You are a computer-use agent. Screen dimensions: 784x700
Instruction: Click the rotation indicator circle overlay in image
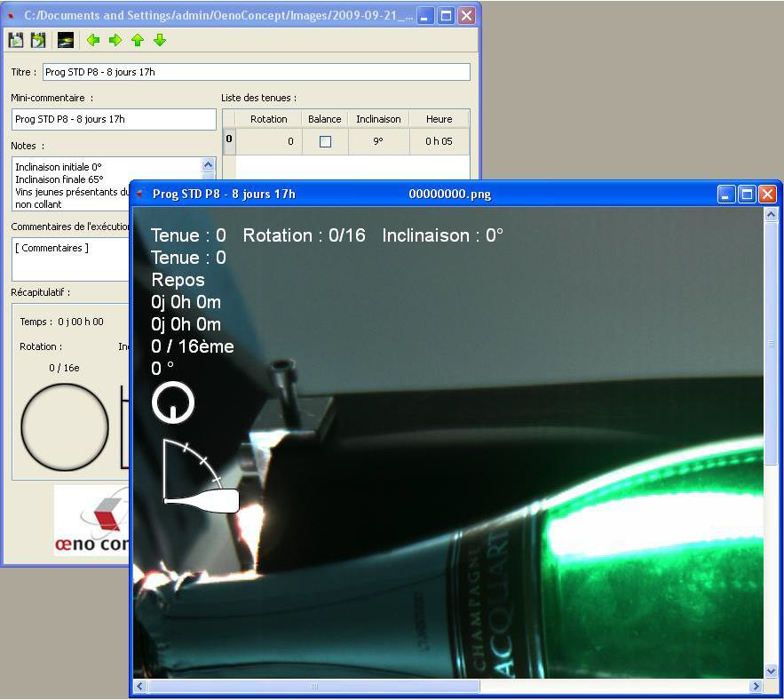click(x=173, y=402)
